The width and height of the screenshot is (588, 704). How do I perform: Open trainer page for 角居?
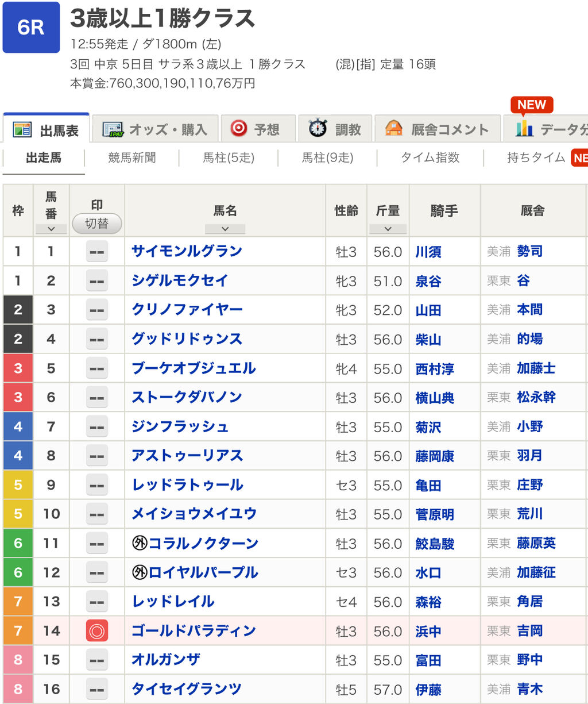529,601
